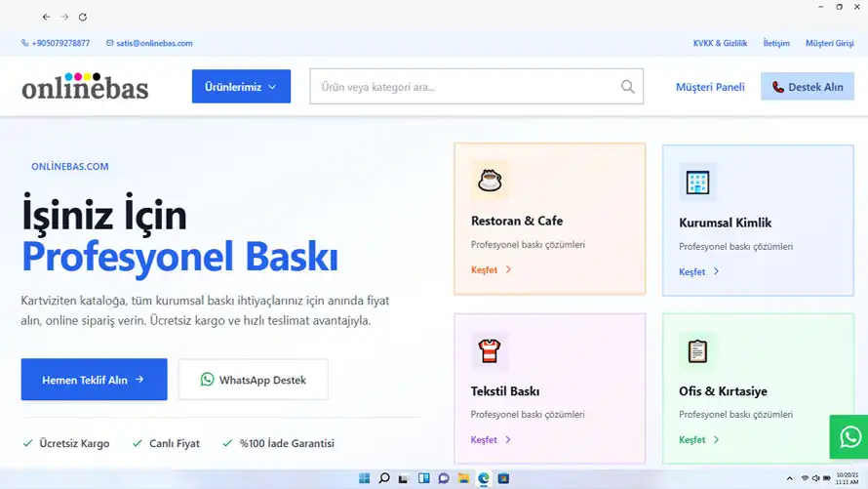Click Keşfet under Restoran & Cafe
This screenshot has height=489, width=868.
(491, 269)
